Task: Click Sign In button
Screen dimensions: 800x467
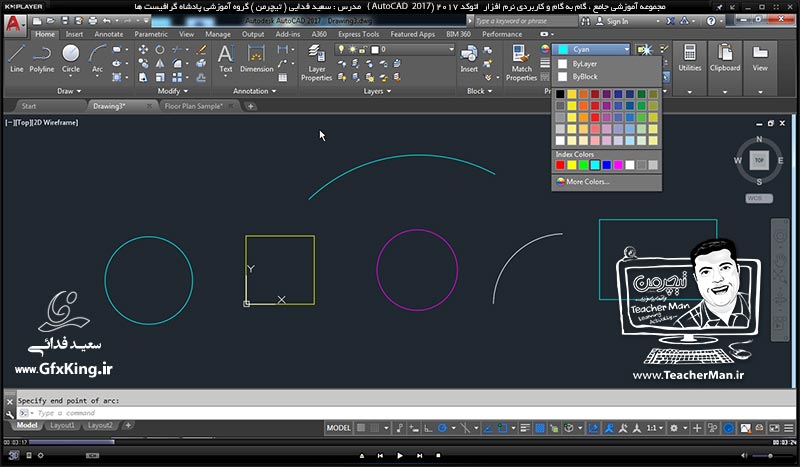Action: [613, 21]
